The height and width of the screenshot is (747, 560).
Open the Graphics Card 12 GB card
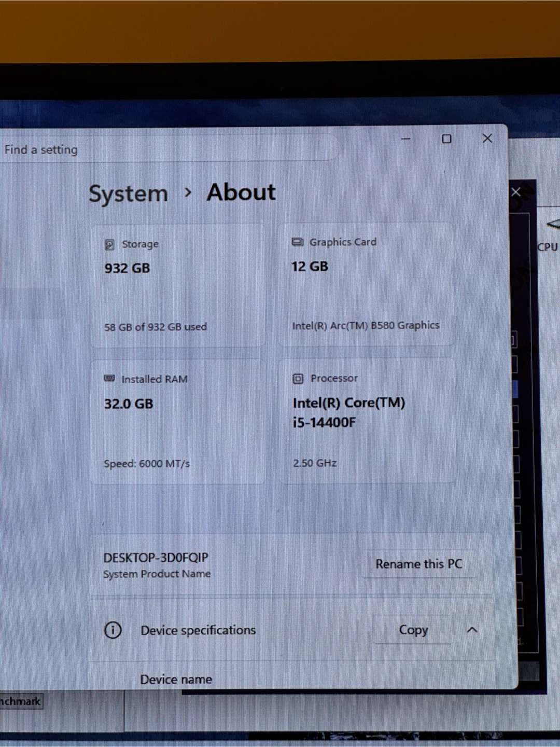point(366,284)
